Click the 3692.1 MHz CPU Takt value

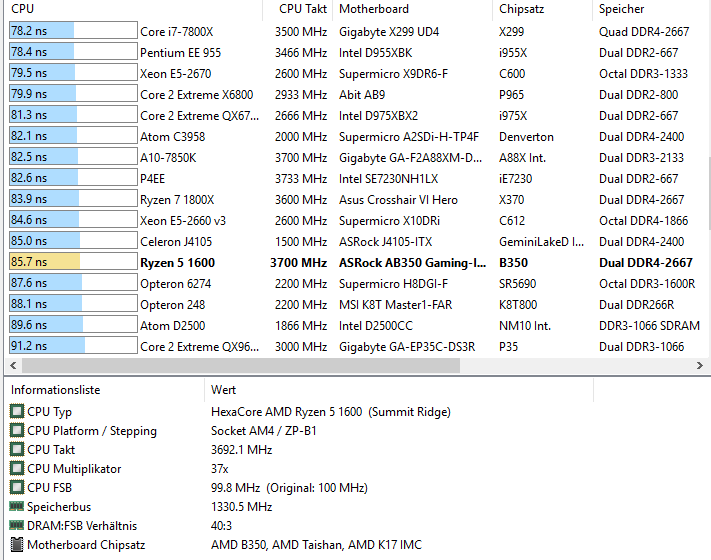[241, 450]
